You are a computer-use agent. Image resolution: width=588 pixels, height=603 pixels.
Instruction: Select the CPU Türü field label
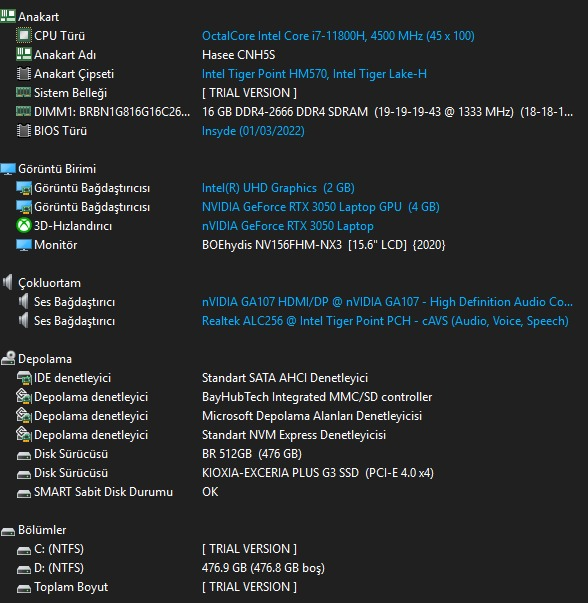pyautogui.click(x=60, y=36)
